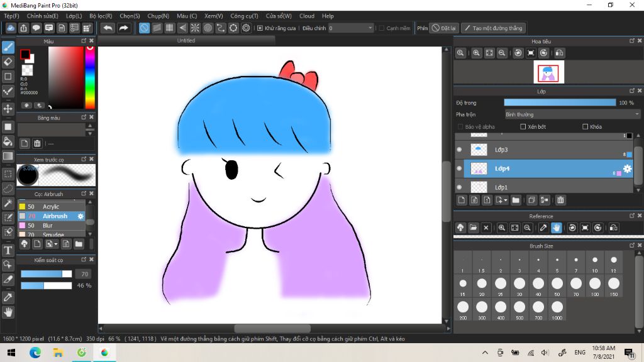Viewport: 644px width, 362px height.
Task: Open the Công cụ(T) menu
Action: tap(245, 16)
